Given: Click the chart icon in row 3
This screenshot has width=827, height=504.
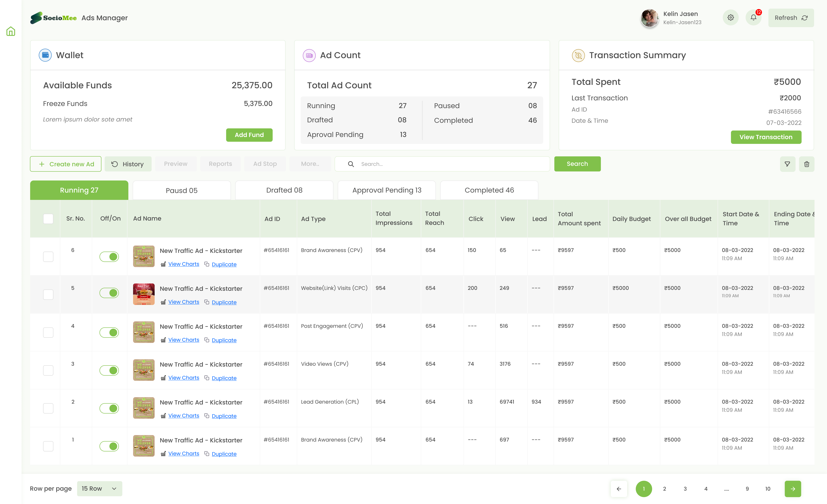Looking at the screenshot, I should pyautogui.click(x=163, y=378).
